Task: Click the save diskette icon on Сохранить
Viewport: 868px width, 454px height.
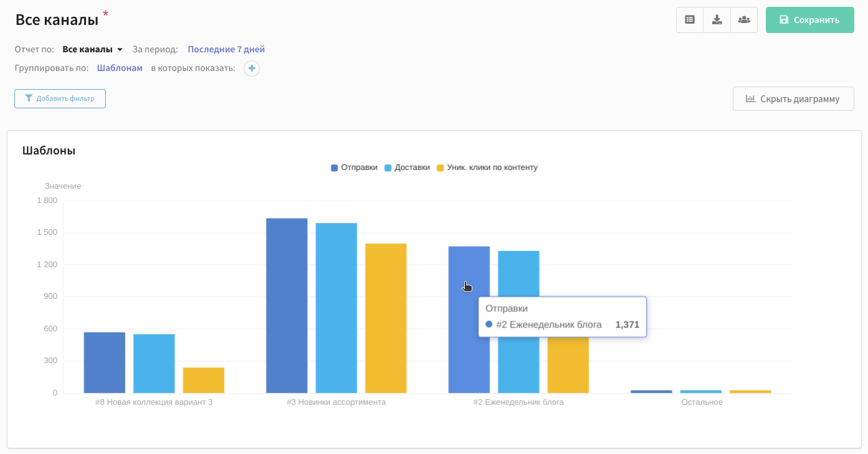Action: point(783,19)
